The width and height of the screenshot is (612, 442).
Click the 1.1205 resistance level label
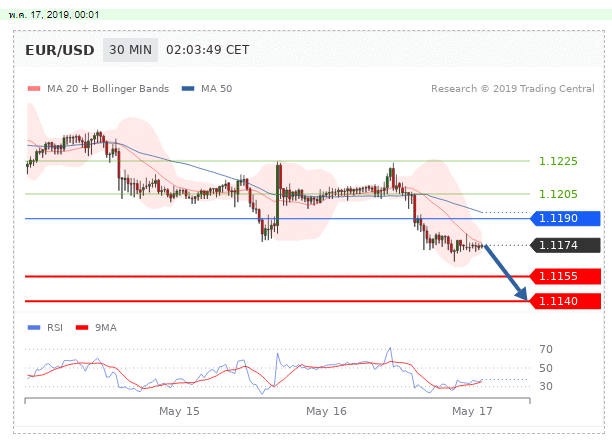(558, 194)
